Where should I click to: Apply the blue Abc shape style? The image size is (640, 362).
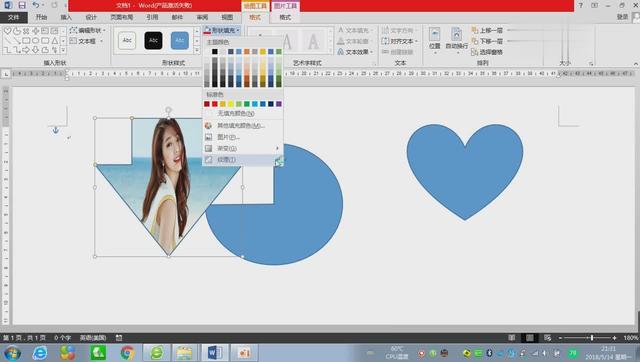[x=180, y=40]
